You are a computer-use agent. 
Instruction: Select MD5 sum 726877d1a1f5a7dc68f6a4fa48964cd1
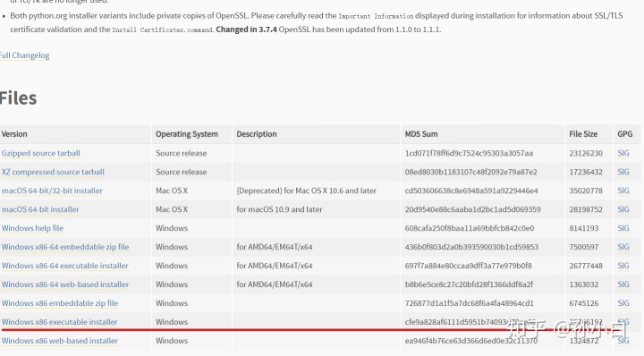pyautogui.click(x=469, y=303)
